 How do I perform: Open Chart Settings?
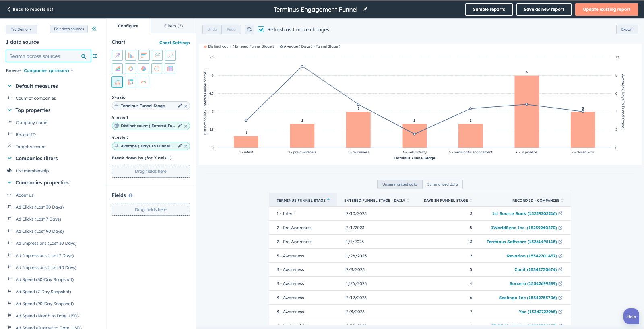174,43
